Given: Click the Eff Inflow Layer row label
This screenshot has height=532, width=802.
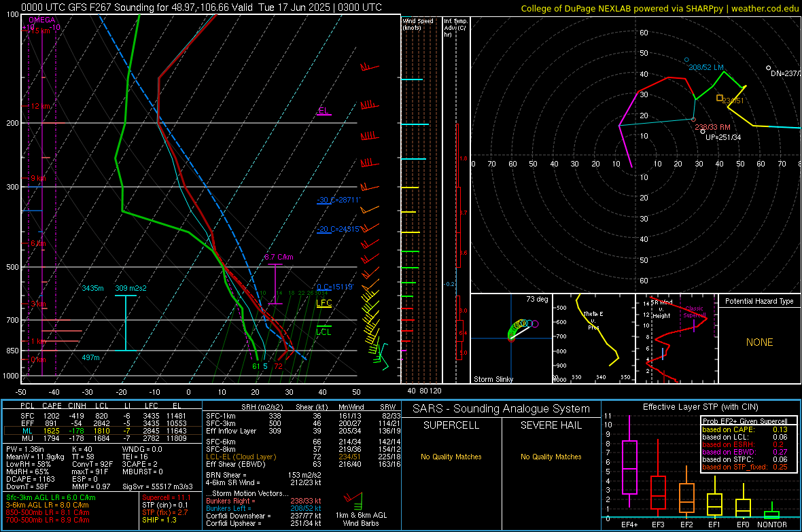Looking at the screenshot, I should [x=231, y=431].
